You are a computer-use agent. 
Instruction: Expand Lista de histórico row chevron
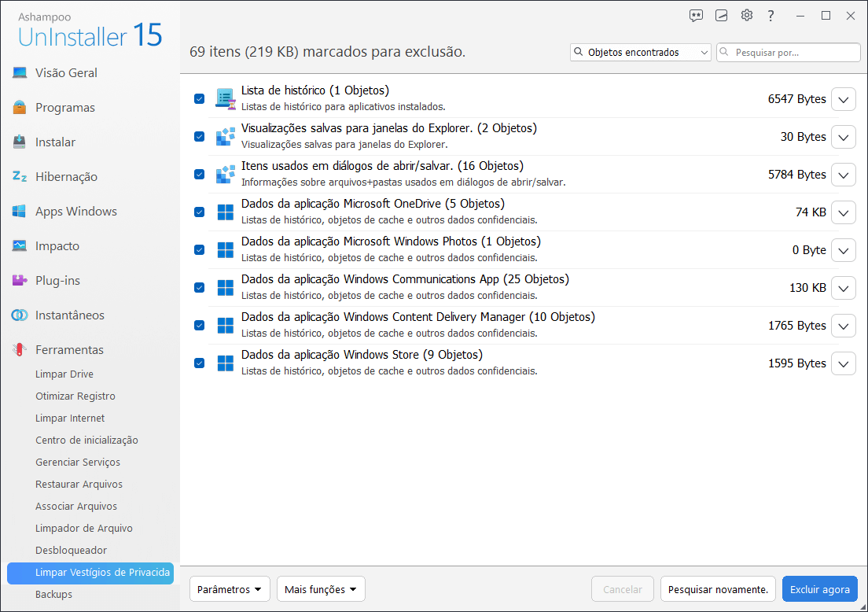pyautogui.click(x=843, y=100)
